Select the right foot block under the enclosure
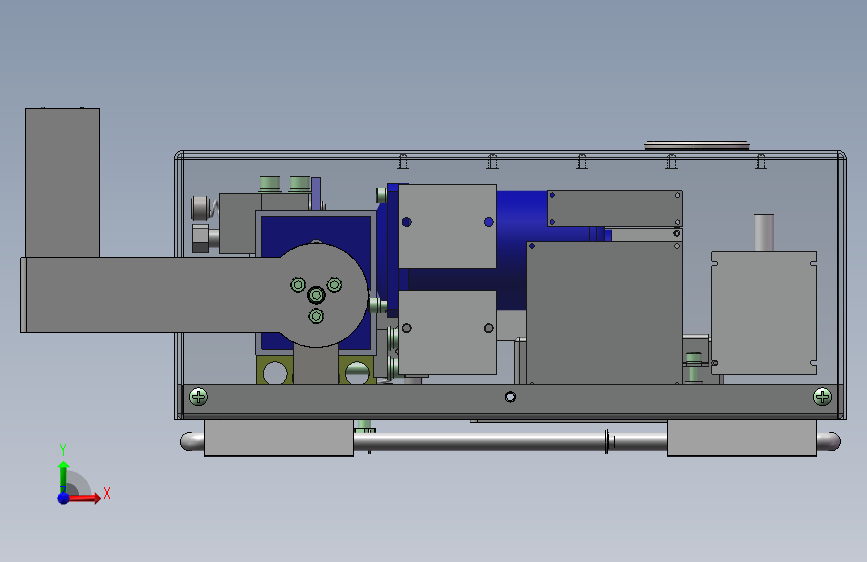The image size is (867, 562). (x=741, y=438)
